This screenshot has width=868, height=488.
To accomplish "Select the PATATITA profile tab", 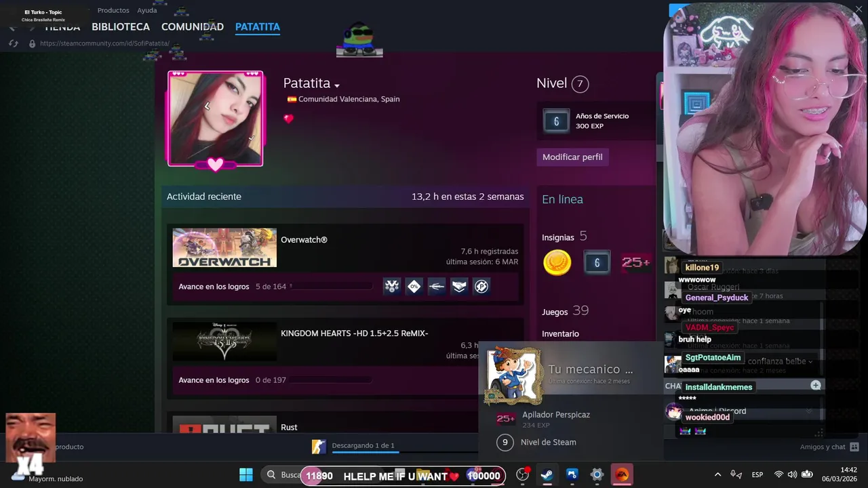I will (x=258, y=27).
